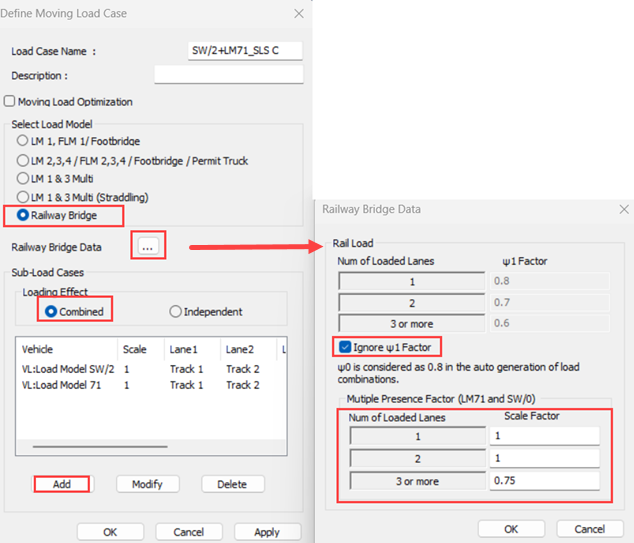This screenshot has width=634, height=543.
Task: Select the VL:Load Model SW/2 row
Action: (151, 369)
